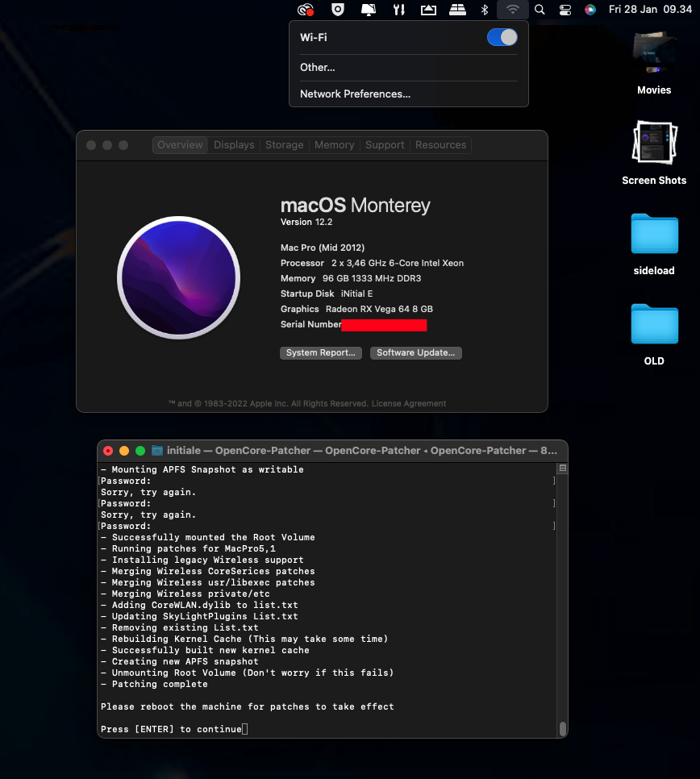Click the Wi-Fi menu bar icon
Viewport: 700px width, 779px height.
[513, 10]
